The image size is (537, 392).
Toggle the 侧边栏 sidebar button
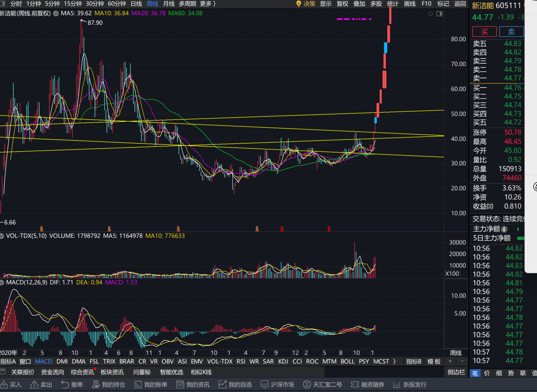click(x=456, y=372)
